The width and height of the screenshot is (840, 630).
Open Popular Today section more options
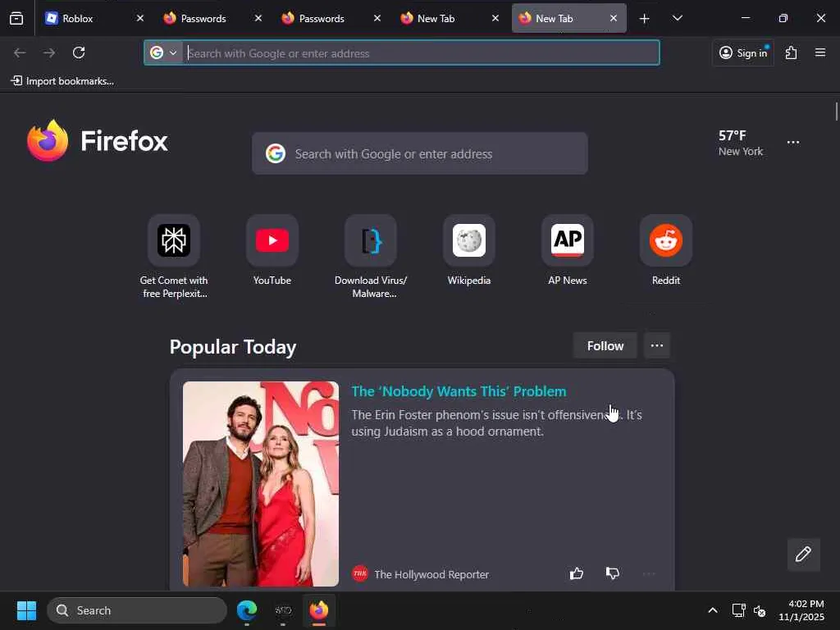pos(657,345)
